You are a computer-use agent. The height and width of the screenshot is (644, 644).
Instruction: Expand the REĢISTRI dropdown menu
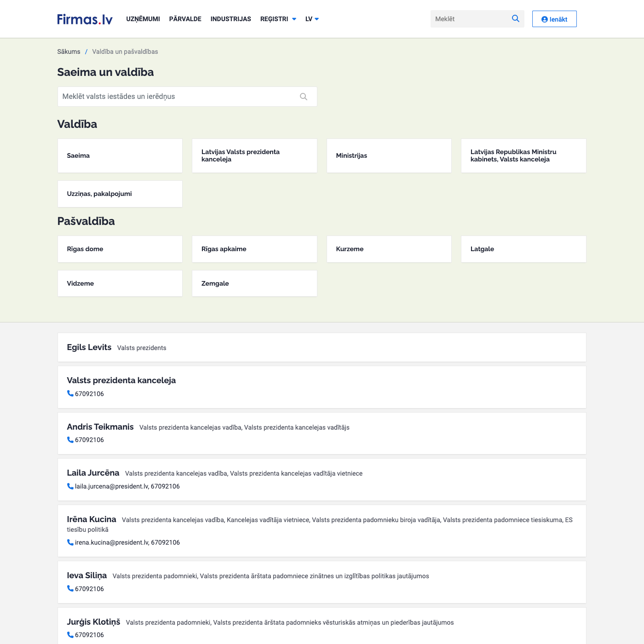tap(278, 19)
